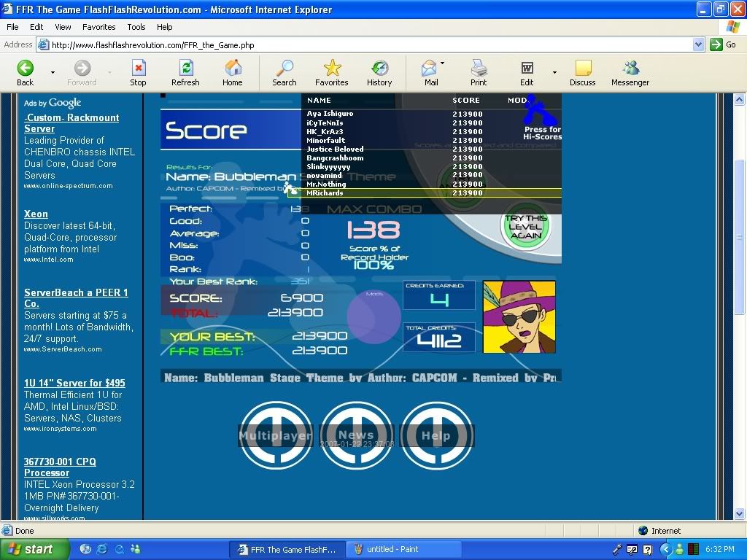The height and width of the screenshot is (560, 747).
Task: Open the Favorites star icon
Action: click(x=332, y=69)
